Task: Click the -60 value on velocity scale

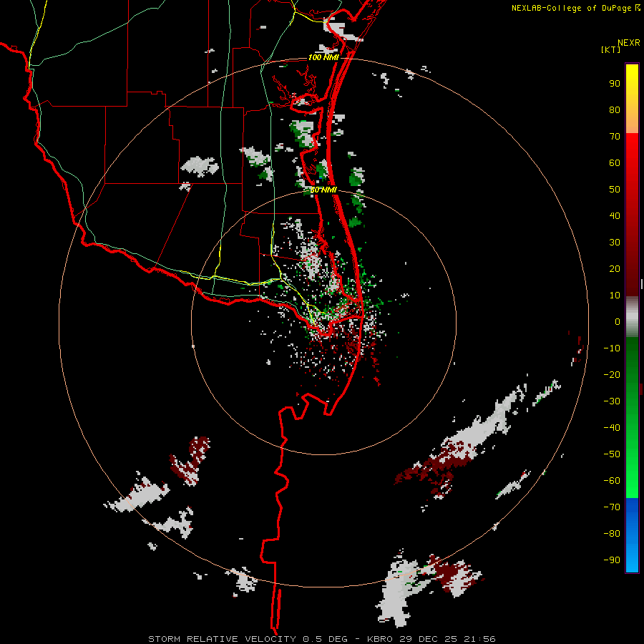Action: click(x=612, y=481)
